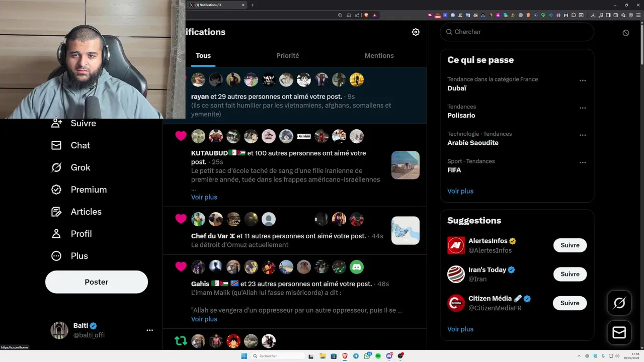Open Iran's Today profile avatar
644x362 pixels.
456,274
